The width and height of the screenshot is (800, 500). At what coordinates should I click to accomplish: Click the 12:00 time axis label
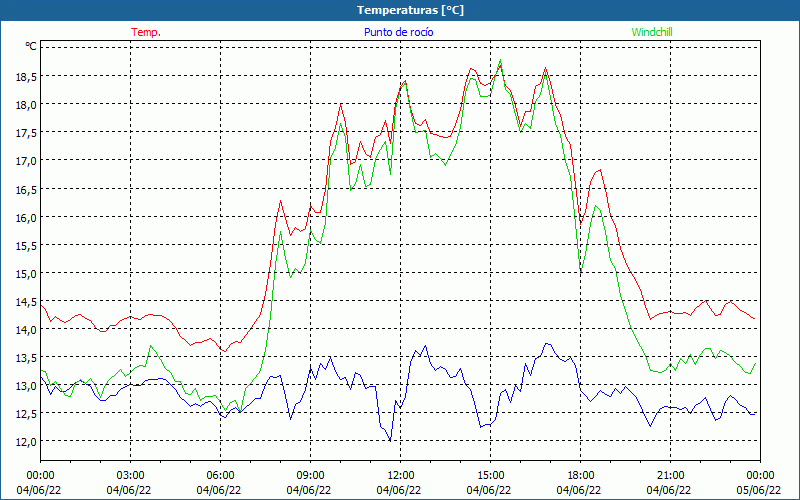(x=401, y=476)
